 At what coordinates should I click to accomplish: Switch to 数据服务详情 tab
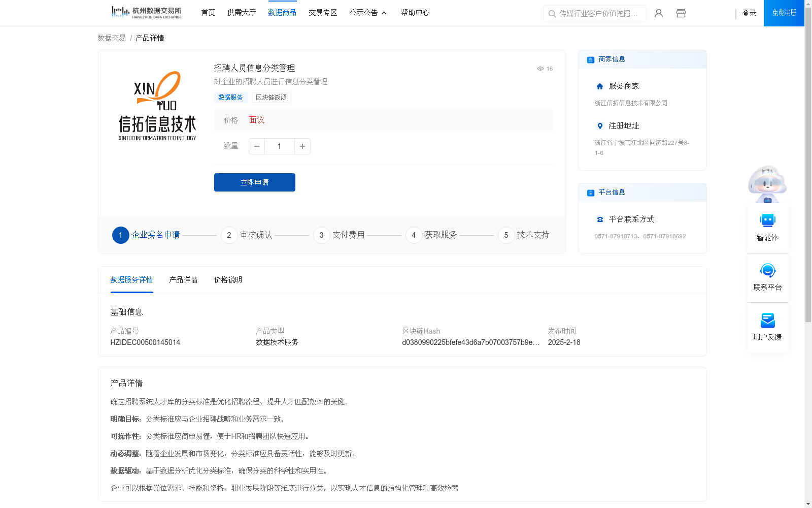tap(131, 280)
